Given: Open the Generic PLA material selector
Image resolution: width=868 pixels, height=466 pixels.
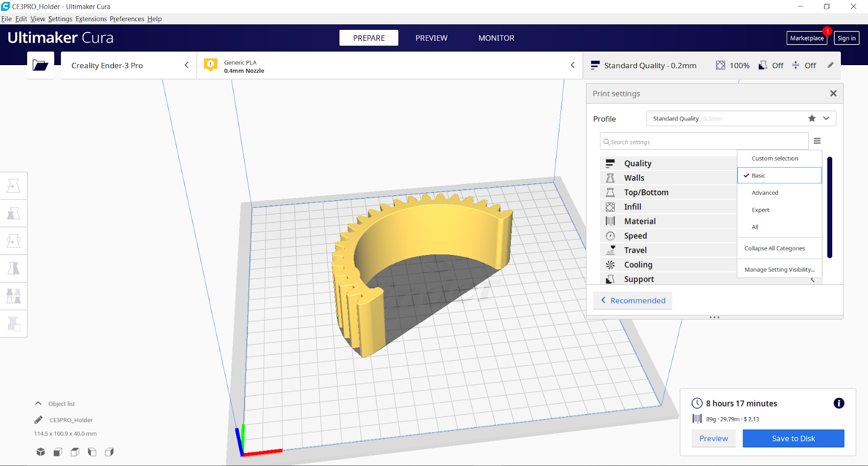Looking at the screenshot, I should [x=390, y=66].
